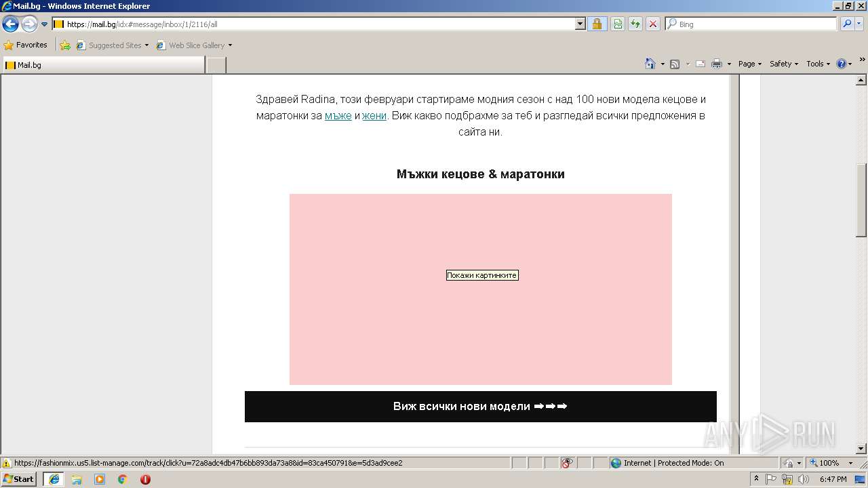Viewport: 868px width, 488px height.
Task: Launch Windows Media Player taskbar icon
Action: [x=100, y=479]
